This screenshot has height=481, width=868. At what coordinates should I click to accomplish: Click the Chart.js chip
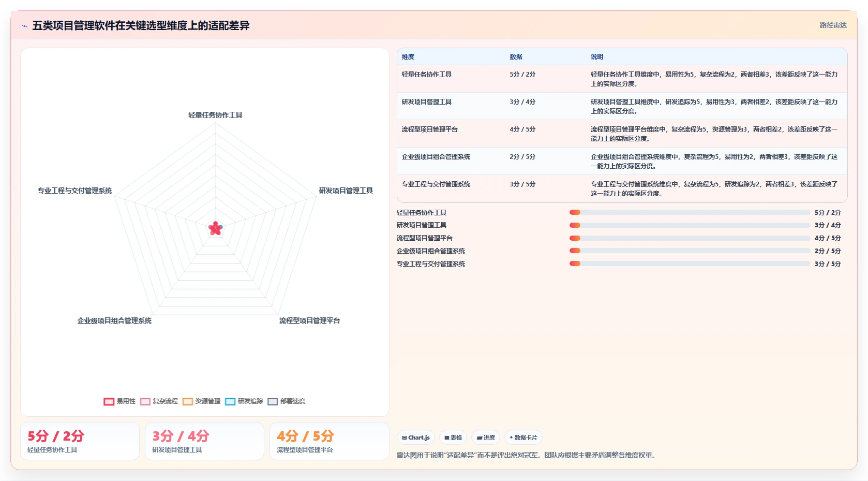(x=416, y=438)
